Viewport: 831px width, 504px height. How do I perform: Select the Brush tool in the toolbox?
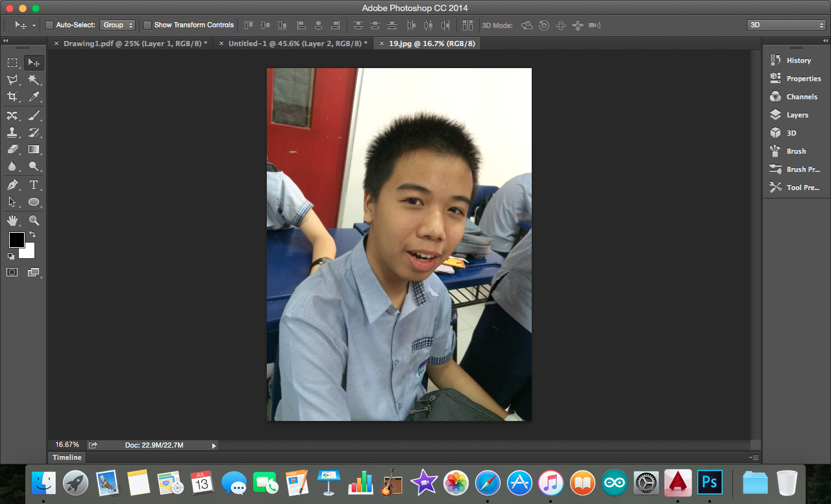pos(34,115)
